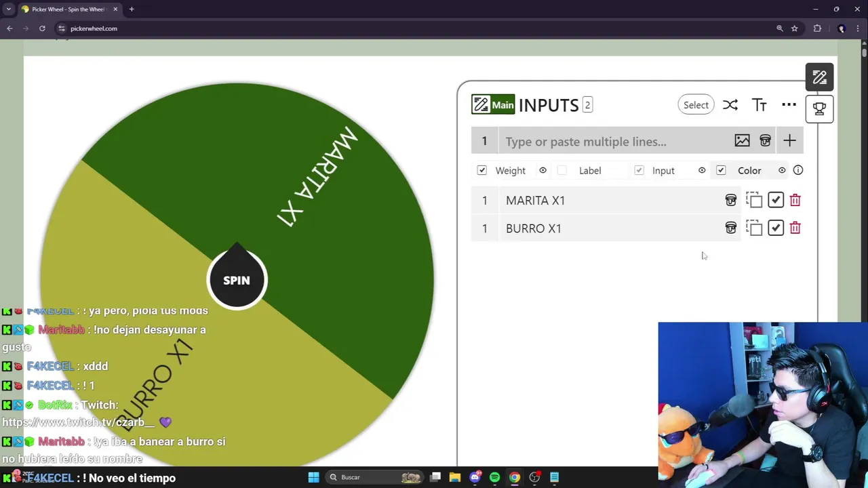Open Discord from the taskbar

475,477
